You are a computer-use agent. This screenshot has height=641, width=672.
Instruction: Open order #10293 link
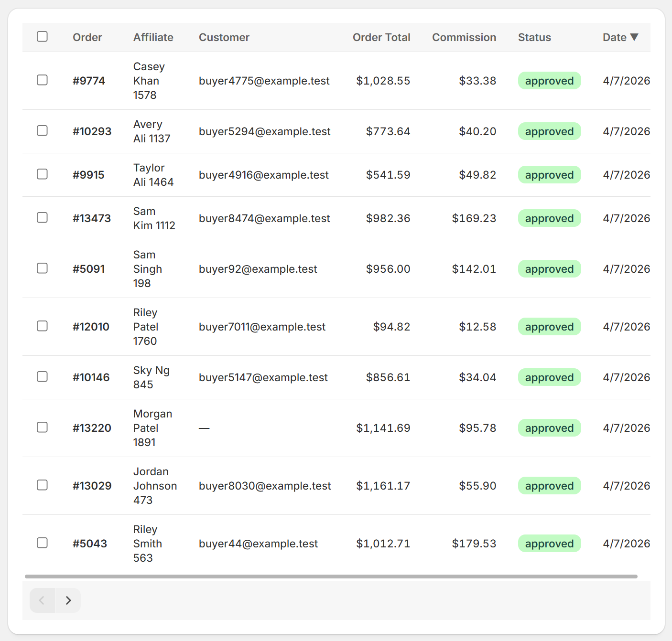[92, 131]
